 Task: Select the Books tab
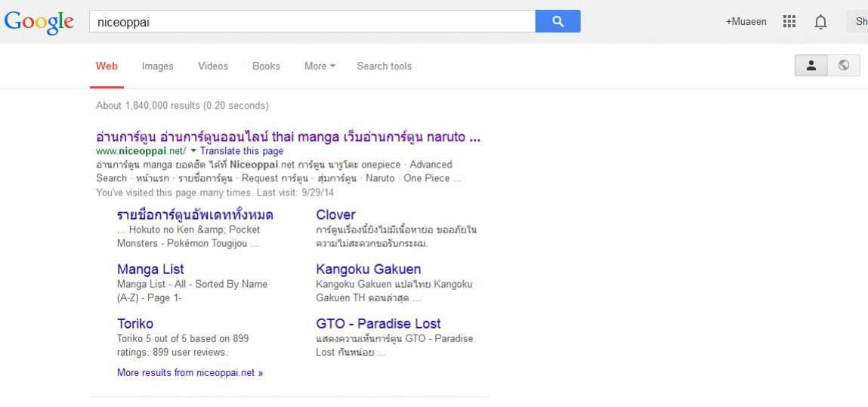click(266, 66)
